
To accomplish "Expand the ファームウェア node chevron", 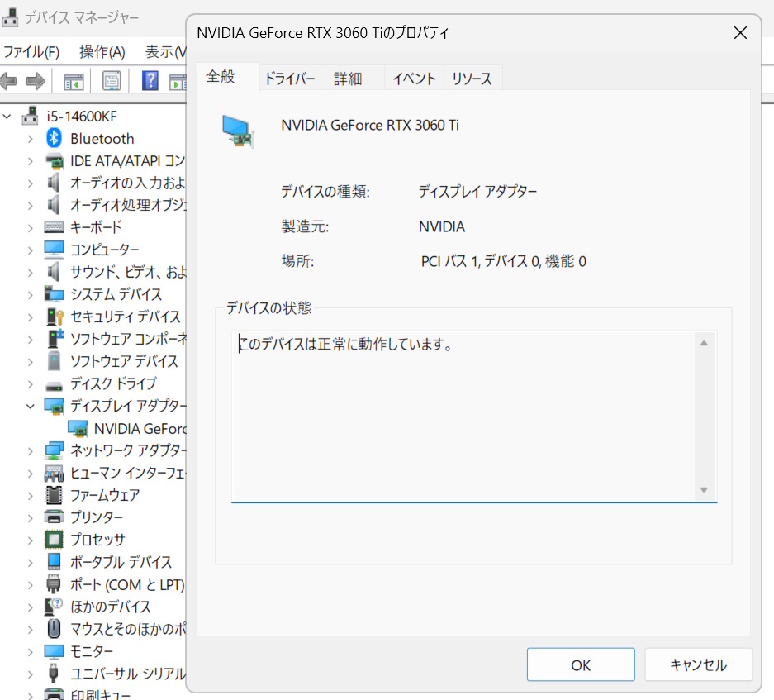I will [x=31, y=496].
